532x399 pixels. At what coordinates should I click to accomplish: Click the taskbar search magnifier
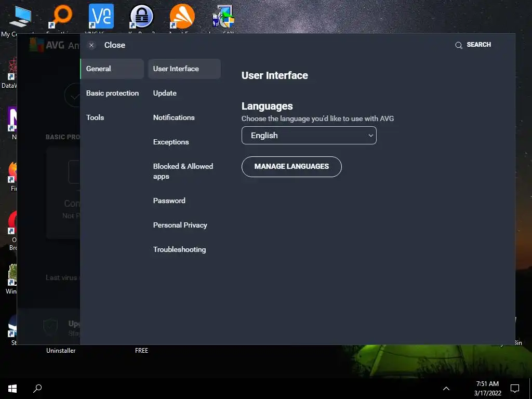pyautogui.click(x=37, y=389)
